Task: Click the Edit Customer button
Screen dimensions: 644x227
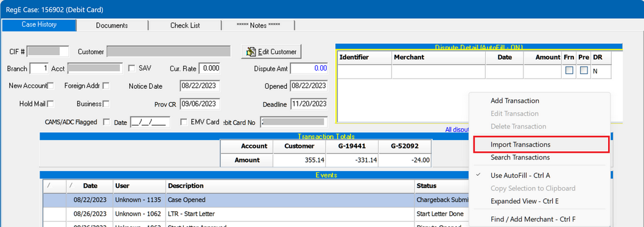Action: 271,52
